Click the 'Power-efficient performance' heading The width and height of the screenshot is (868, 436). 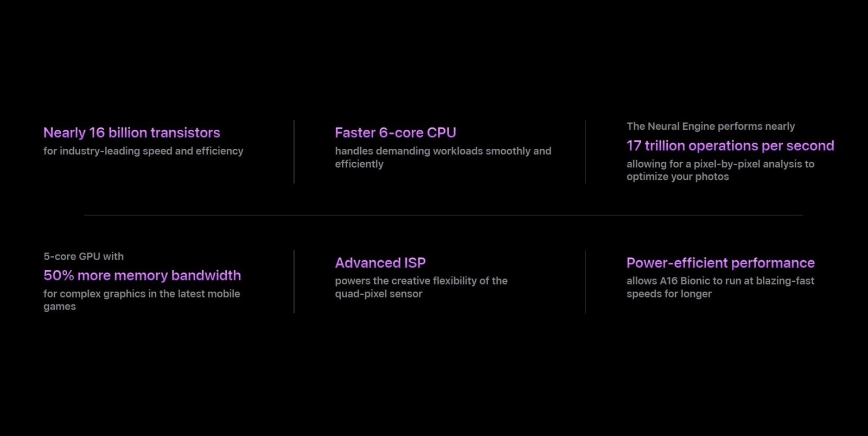point(720,263)
